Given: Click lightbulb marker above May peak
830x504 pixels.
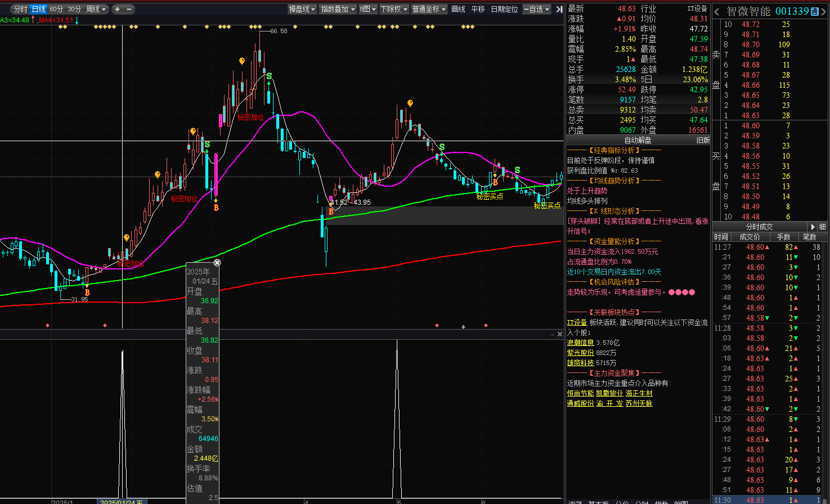Looking at the screenshot, I should point(410,103).
